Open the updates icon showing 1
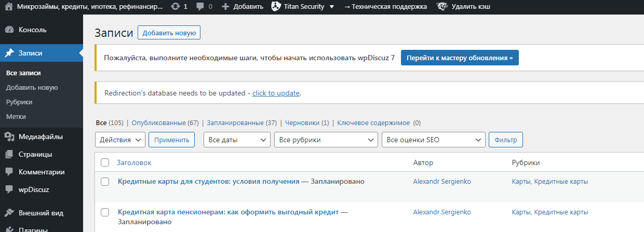This screenshot has height=232, width=644. pos(176,7)
